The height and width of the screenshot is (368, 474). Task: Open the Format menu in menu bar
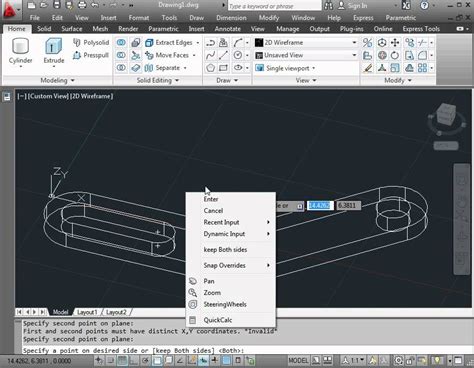coord(139,18)
